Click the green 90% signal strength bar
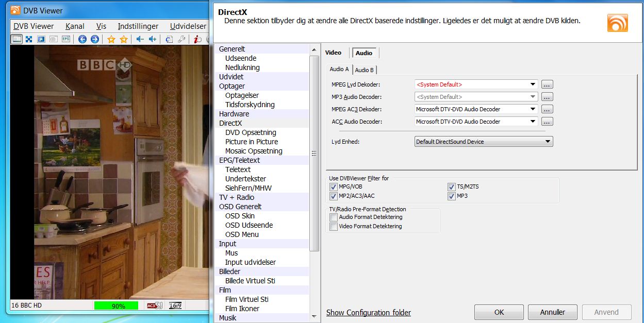Viewport: 644px width, 323px height. tap(116, 305)
